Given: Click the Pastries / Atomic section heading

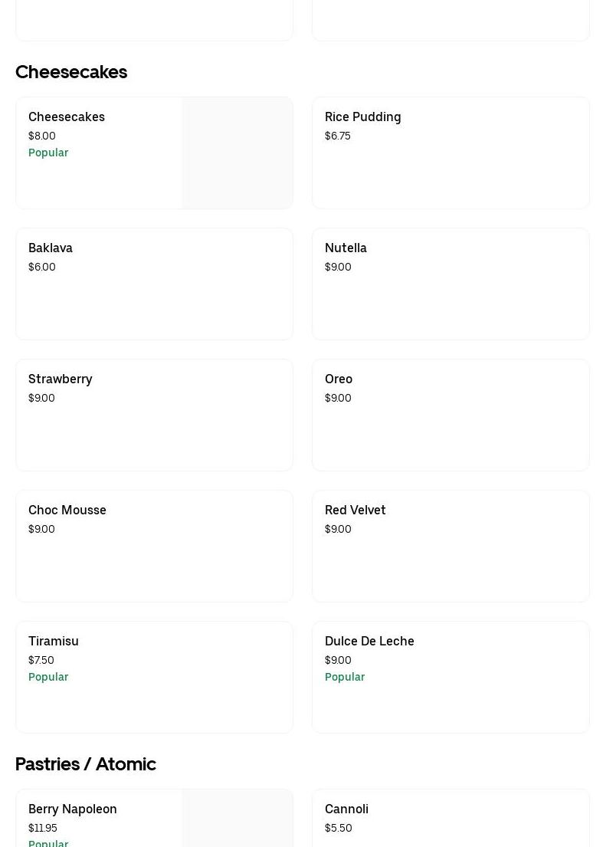Looking at the screenshot, I should click(86, 764).
